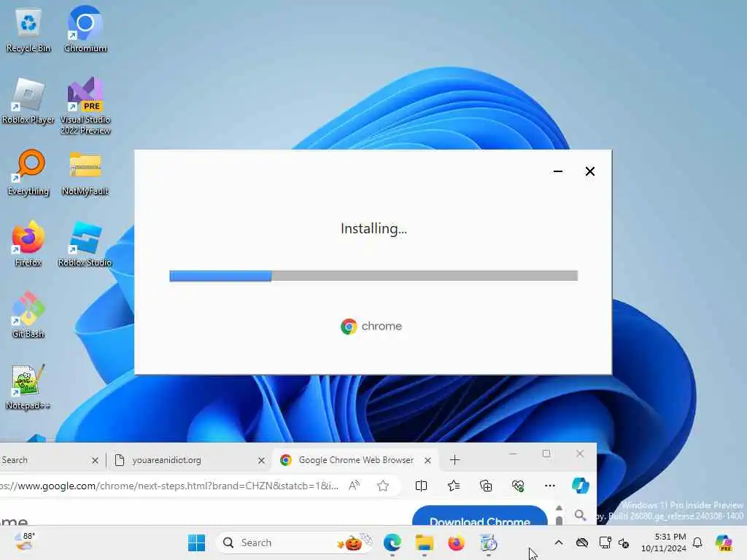Open the Edge Collections icon
747x560 pixels.
(x=486, y=486)
